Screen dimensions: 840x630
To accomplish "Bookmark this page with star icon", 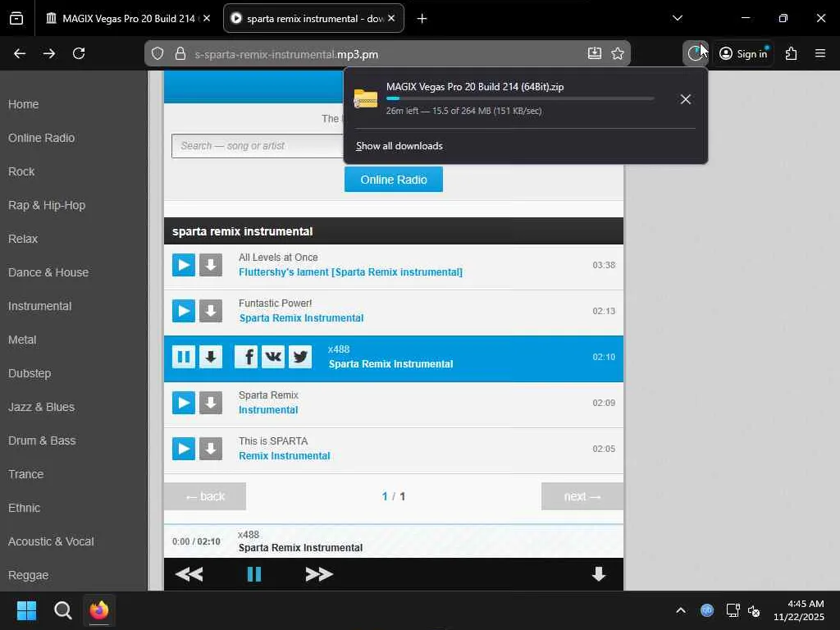I will click(618, 53).
